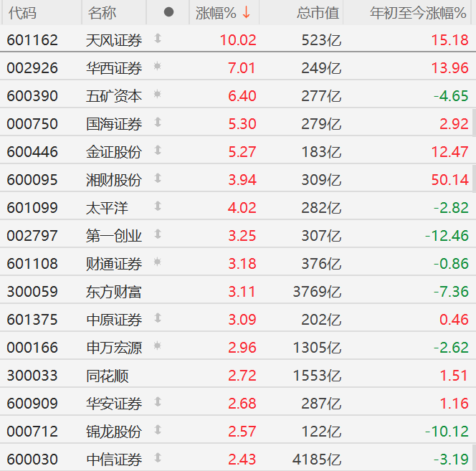Select stock name 华安证券
476x471 pixels.
114,404
